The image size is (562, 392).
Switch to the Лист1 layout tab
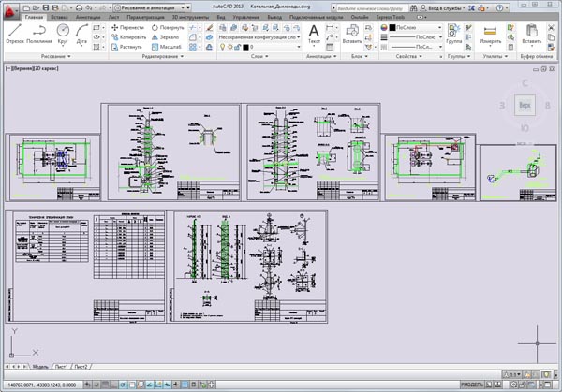point(65,367)
